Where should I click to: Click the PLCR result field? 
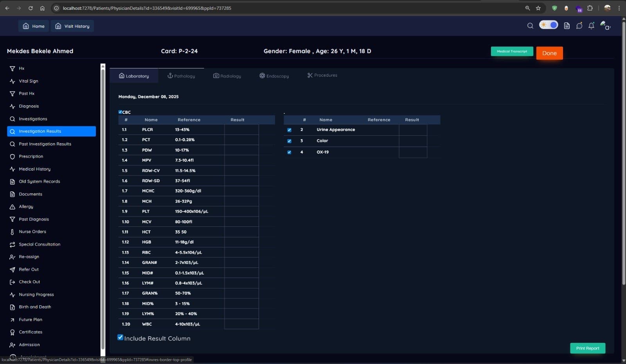[x=241, y=129]
